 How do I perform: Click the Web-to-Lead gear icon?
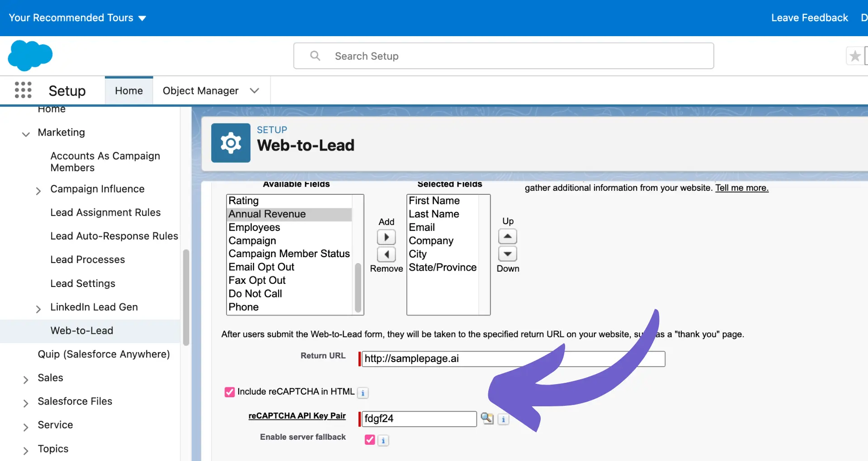231,143
